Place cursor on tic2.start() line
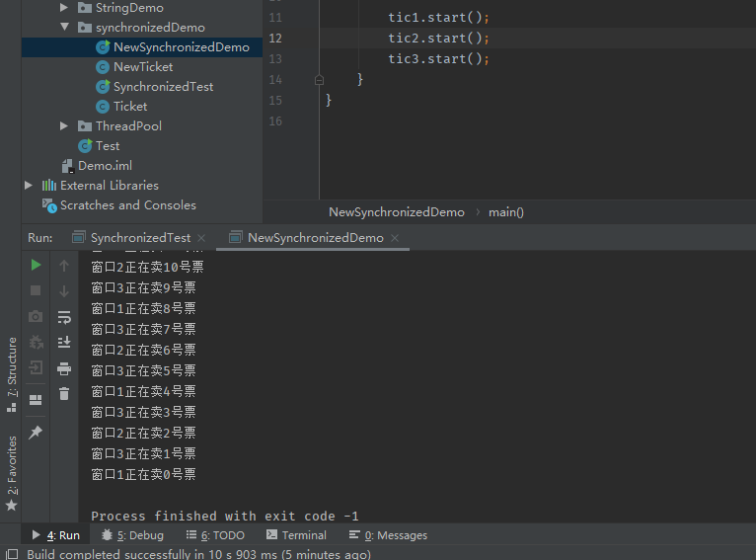 (x=438, y=39)
